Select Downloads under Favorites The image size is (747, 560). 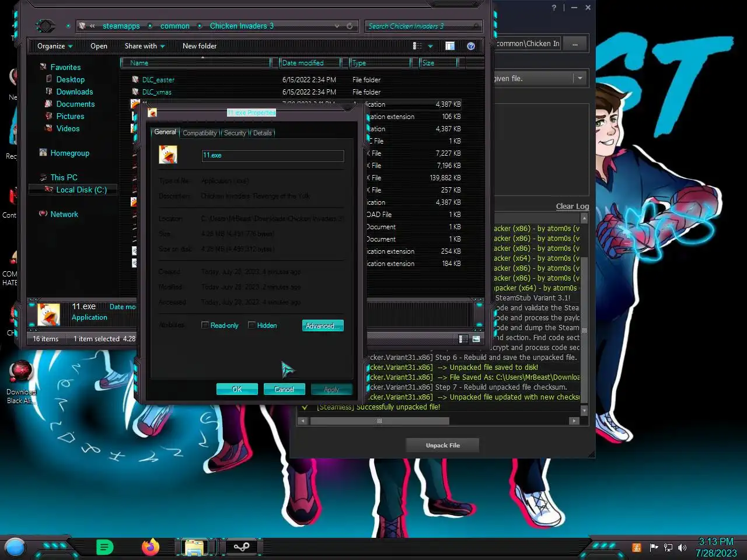point(74,92)
